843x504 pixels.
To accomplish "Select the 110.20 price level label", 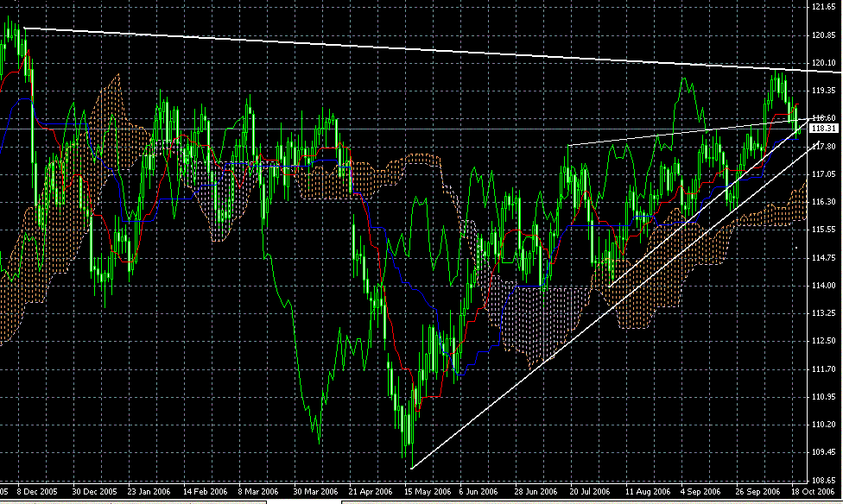I will [x=823, y=425].
